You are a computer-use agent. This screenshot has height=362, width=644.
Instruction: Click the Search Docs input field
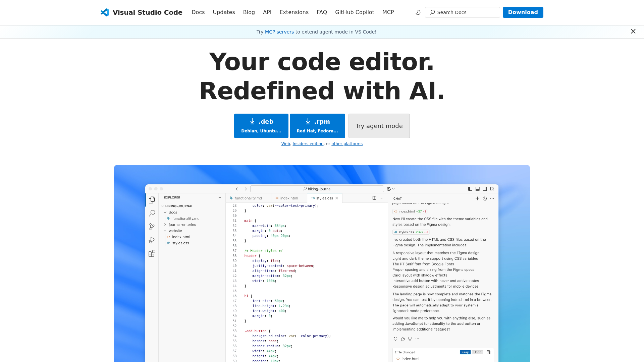(463, 12)
